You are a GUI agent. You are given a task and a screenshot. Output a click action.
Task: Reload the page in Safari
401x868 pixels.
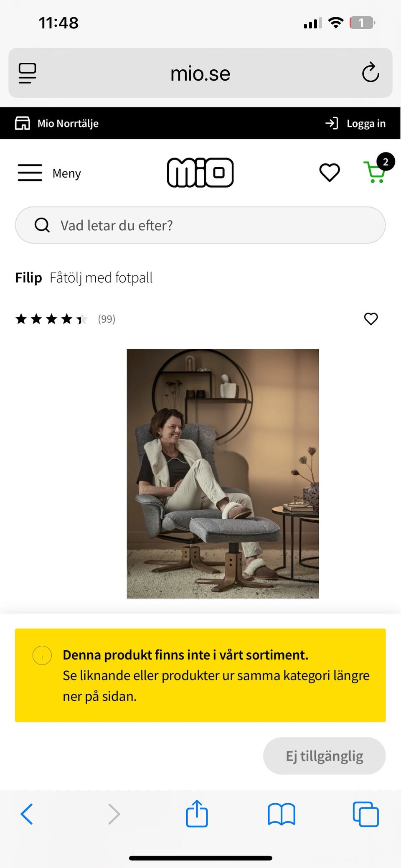tap(370, 73)
